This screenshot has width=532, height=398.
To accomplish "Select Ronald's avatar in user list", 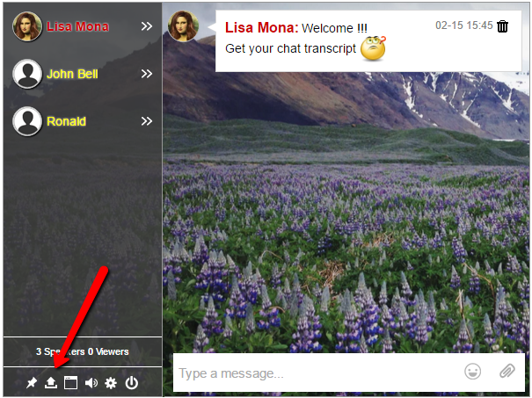I will coord(27,121).
